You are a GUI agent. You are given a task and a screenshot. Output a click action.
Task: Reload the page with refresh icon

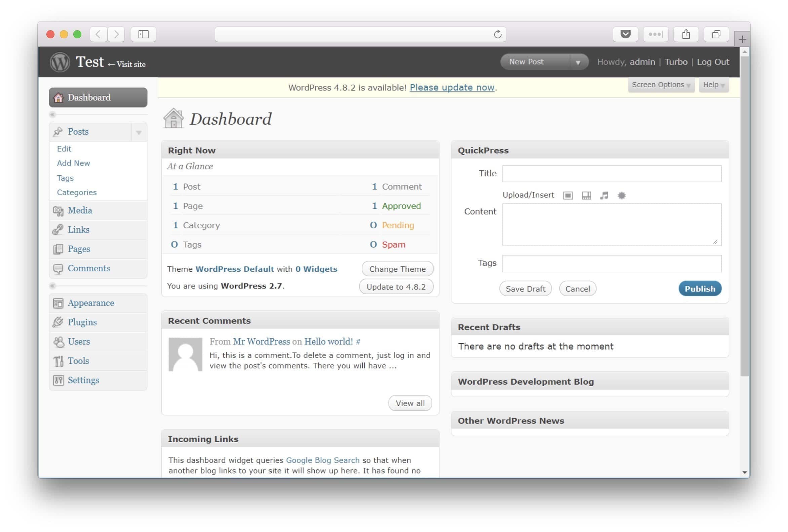pyautogui.click(x=498, y=34)
